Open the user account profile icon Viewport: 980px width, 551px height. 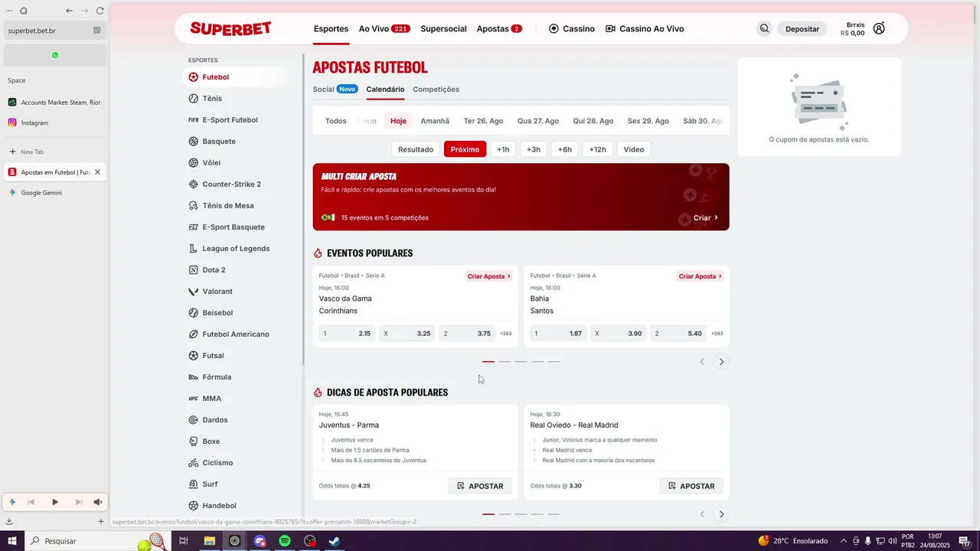pyautogui.click(x=879, y=29)
